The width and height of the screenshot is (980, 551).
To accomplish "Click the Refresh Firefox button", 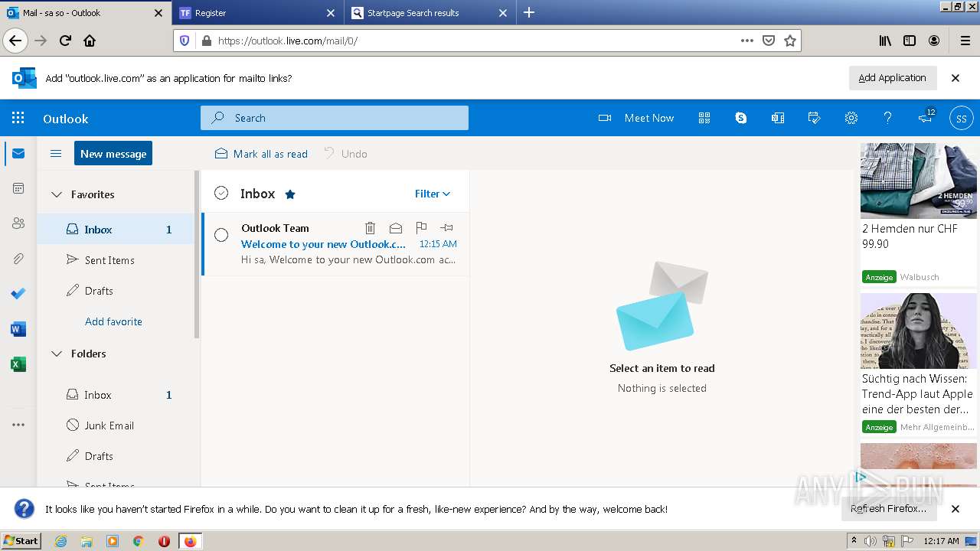I will point(888,508).
